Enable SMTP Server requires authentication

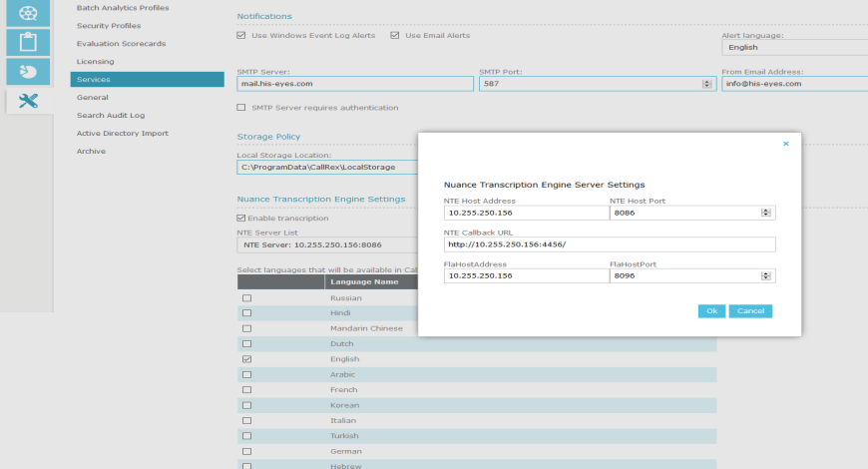(x=241, y=108)
